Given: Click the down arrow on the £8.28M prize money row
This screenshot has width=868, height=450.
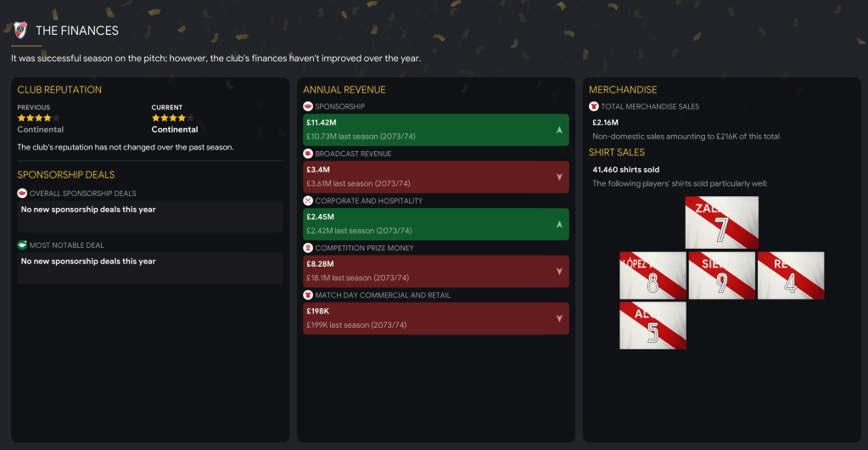Looking at the screenshot, I should tap(559, 272).
